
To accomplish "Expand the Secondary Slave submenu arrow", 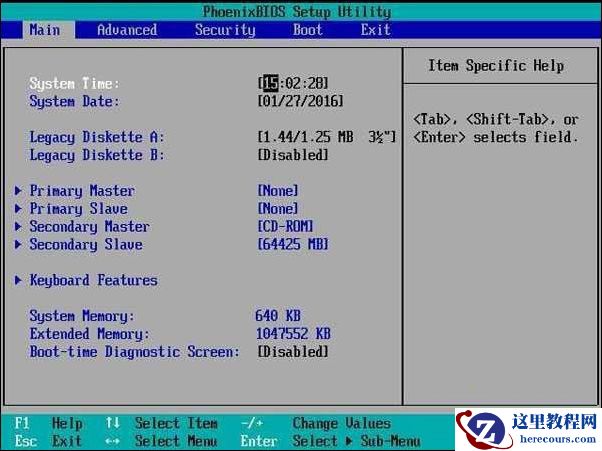I will [x=19, y=245].
